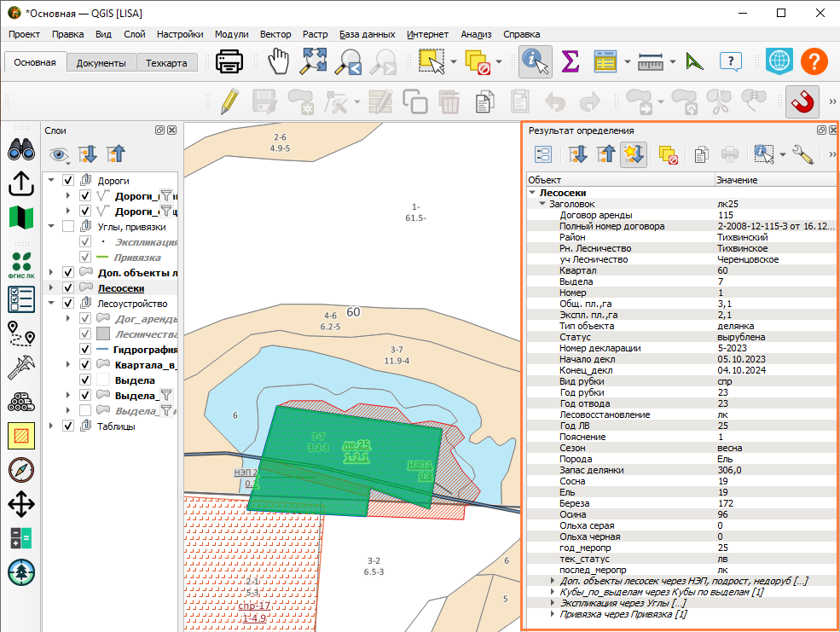Click the gray Лесничества layer color swatch
The image size is (840, 632).
(103, 334)
